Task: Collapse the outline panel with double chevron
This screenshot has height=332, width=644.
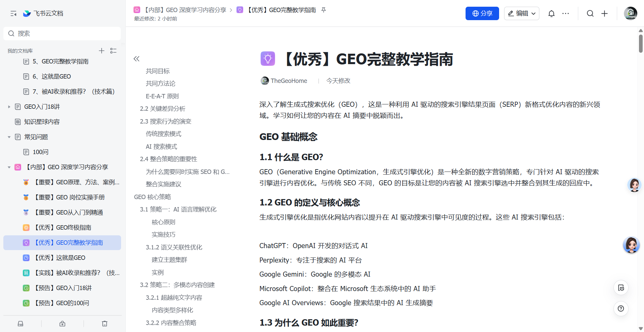Action: [x=137, y=59]
